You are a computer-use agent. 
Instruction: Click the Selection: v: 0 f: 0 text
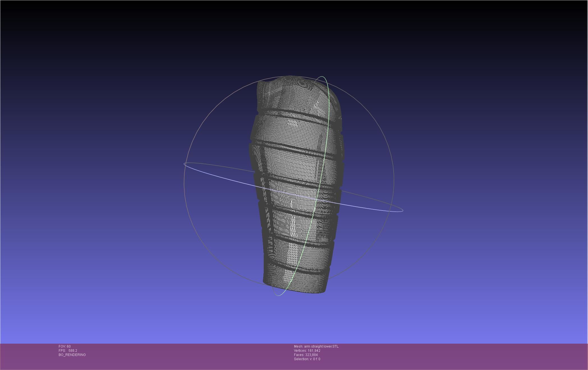(307, 359)
